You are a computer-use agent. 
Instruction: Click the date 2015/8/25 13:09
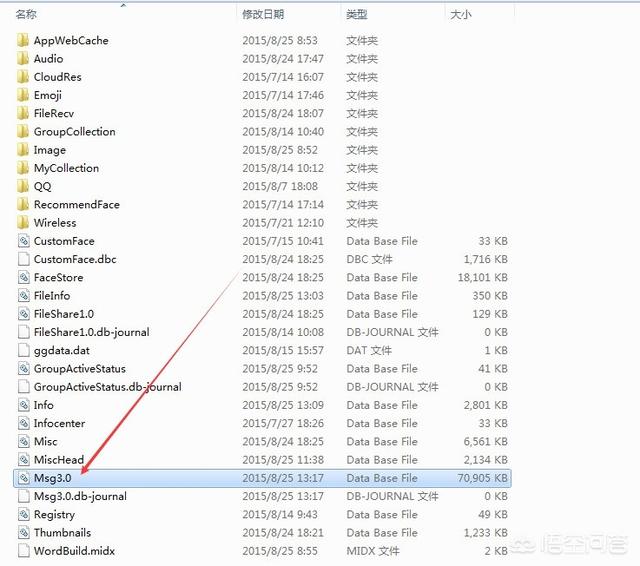[283, 405]
